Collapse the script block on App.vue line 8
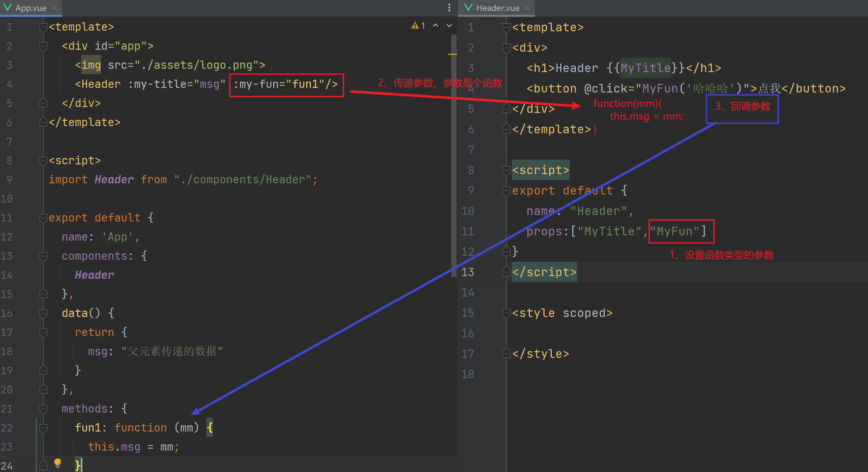The width and height of the screenshot is (868, 472). tap(43, 161)
